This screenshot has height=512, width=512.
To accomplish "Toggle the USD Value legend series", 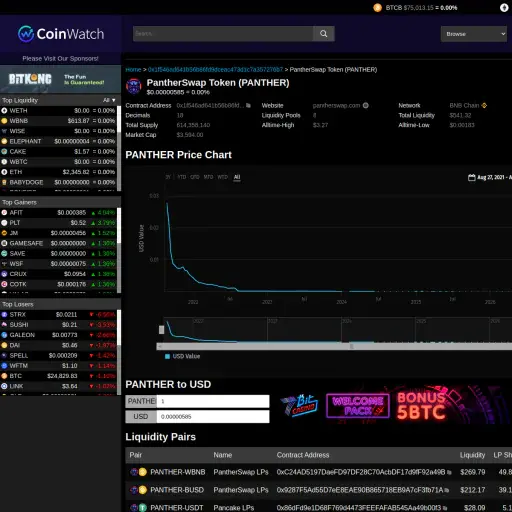I will [183, 356].
